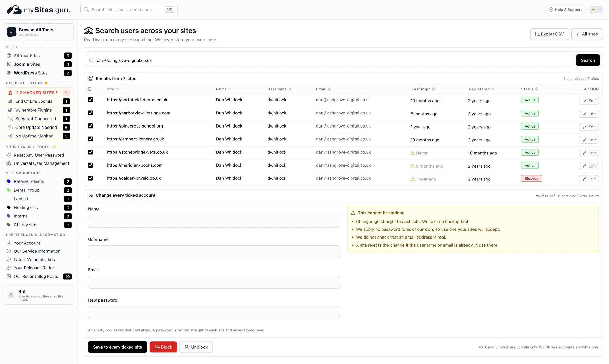
Task: Open Internal site group tag
Action: click(39, 216)
